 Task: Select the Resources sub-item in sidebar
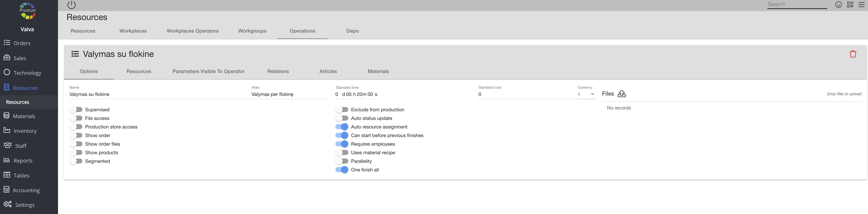[18, 102]
